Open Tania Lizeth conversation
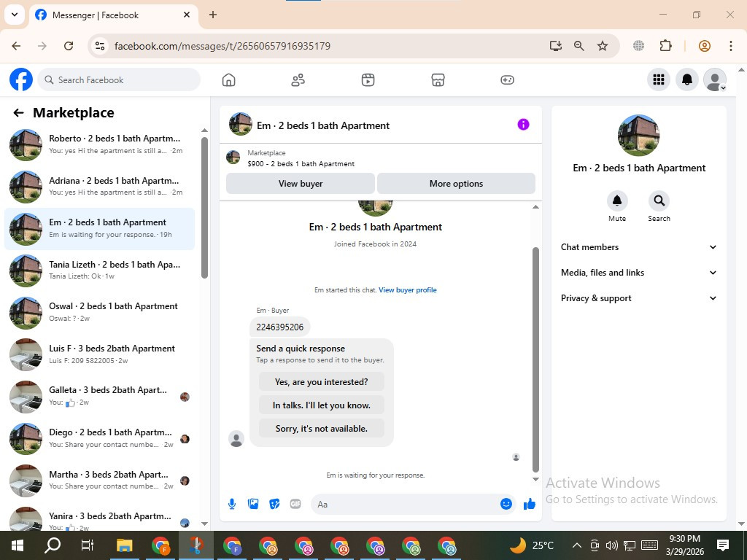The image size is (747, 560). pyautogui.click(x=100, y=270)
